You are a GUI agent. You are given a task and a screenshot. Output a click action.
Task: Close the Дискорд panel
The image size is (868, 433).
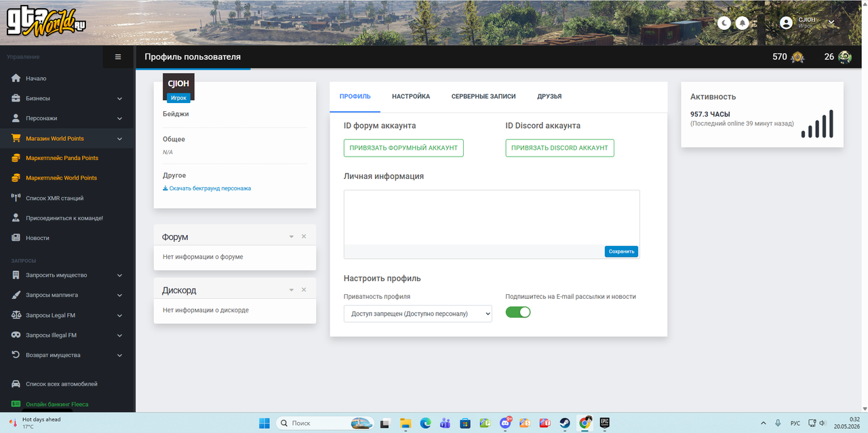click(x=304, y=289)
